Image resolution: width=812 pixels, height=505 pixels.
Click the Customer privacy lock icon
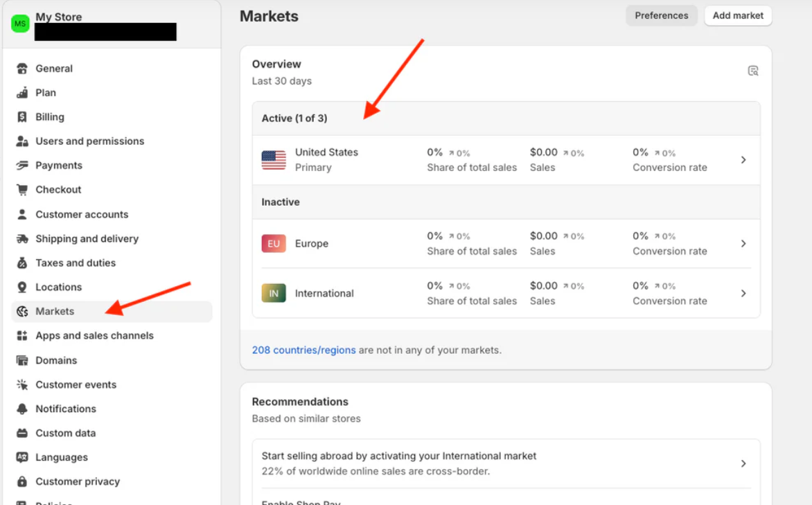coord(22,481)
